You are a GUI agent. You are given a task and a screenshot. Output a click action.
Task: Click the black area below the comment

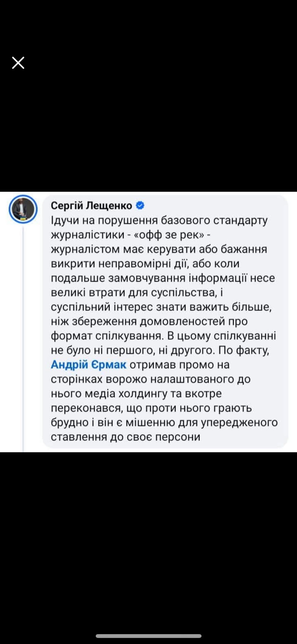148,535
